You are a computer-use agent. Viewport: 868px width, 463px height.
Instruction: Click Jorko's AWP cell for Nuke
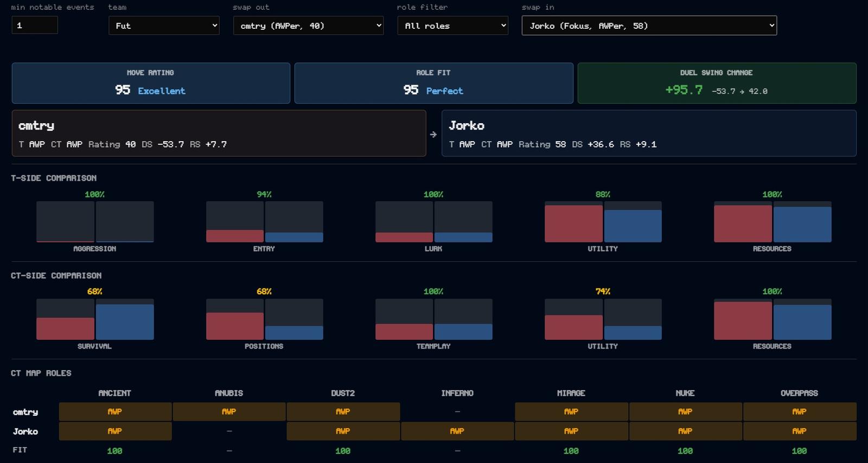(685, 431)
